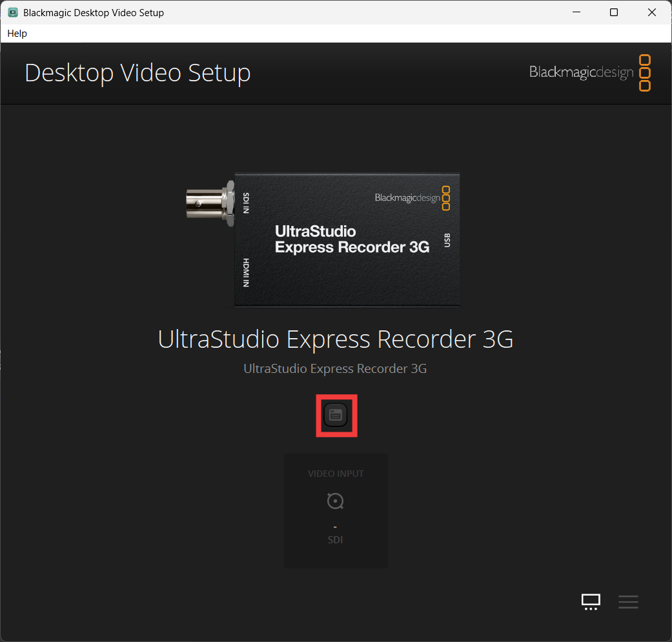Viewport: 672px width, 642px height.
Task: Click the Blackmagicdesign logo in the header
Action: 590,72
